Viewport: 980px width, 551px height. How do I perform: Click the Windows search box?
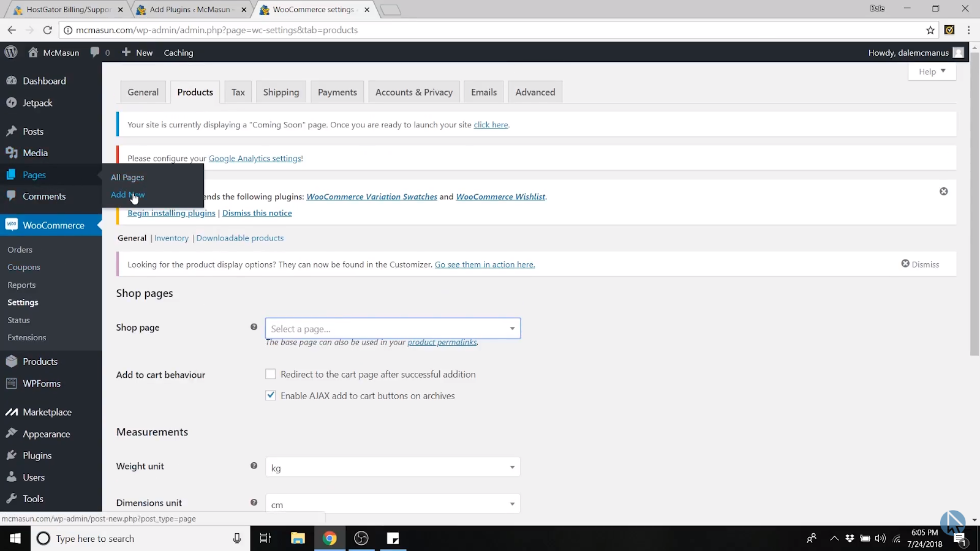[x=141, y=538]
